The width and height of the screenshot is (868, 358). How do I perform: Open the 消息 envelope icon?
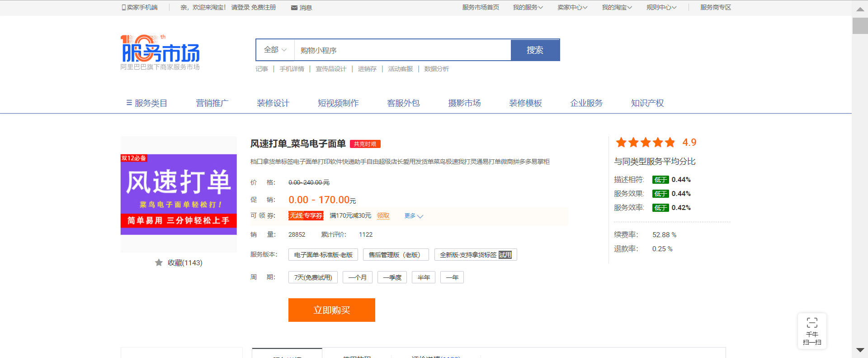point(294,8)
